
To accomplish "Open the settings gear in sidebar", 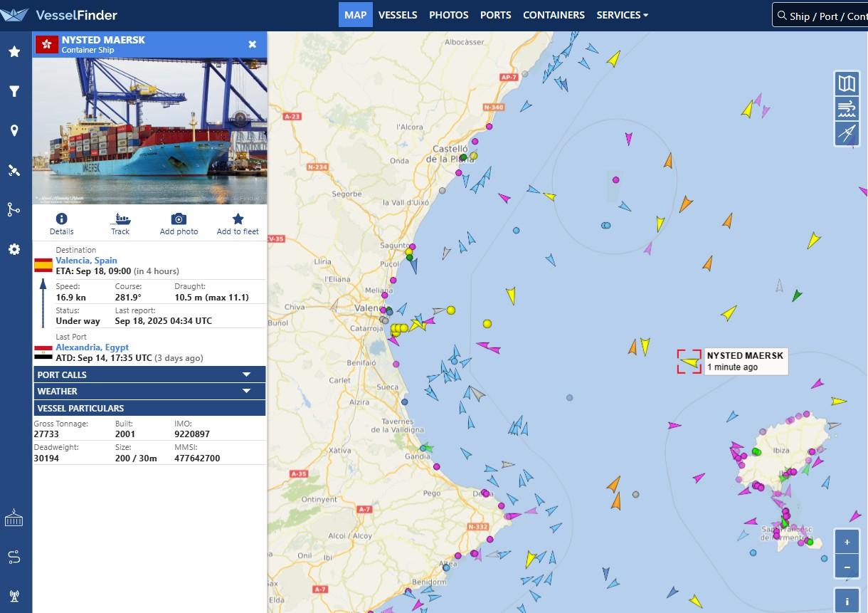I will coord(14,249).
